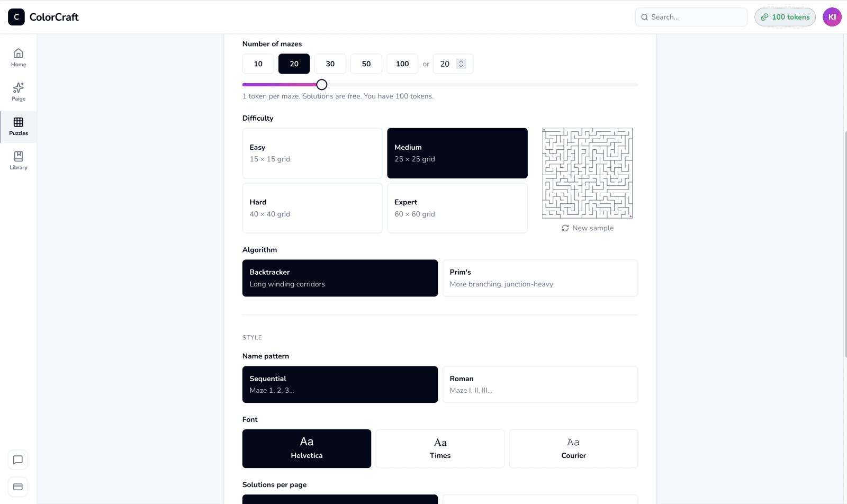
Task: Choose the Times font
Action: pyautogui.click(x=440, y=448)
